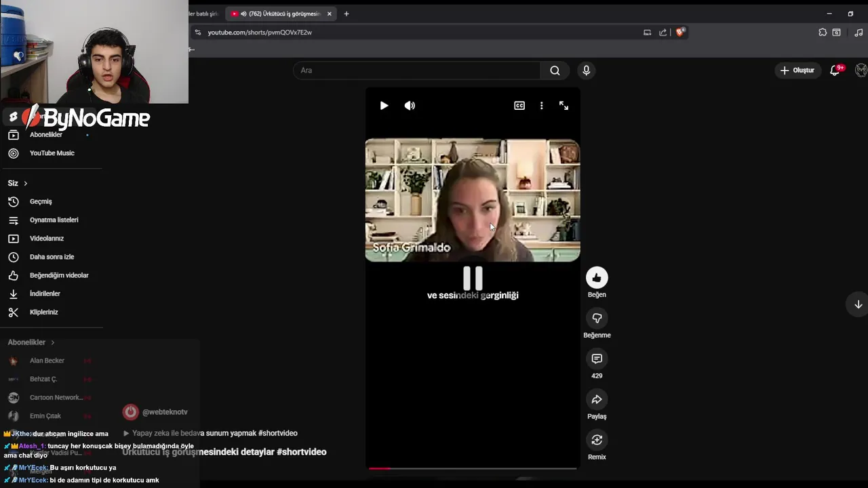868x488 pixels.
Task: Select the Ürkütücü iş görüşmesi tab
Action: [x=281, y=14]
